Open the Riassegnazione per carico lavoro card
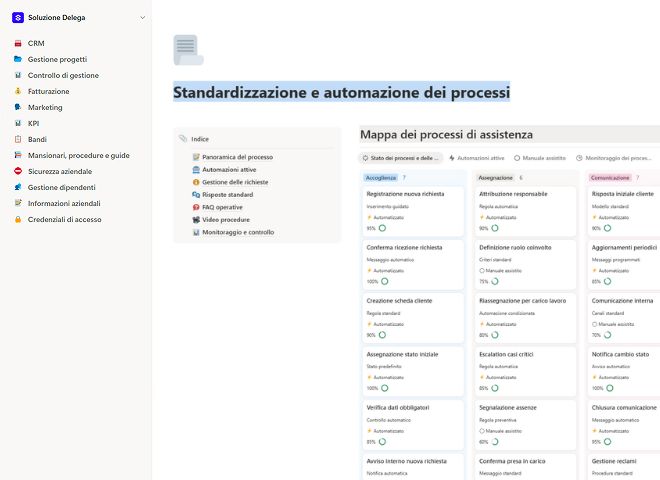The width and height of the screenshot is (660, 480). [x=525, y=318]
